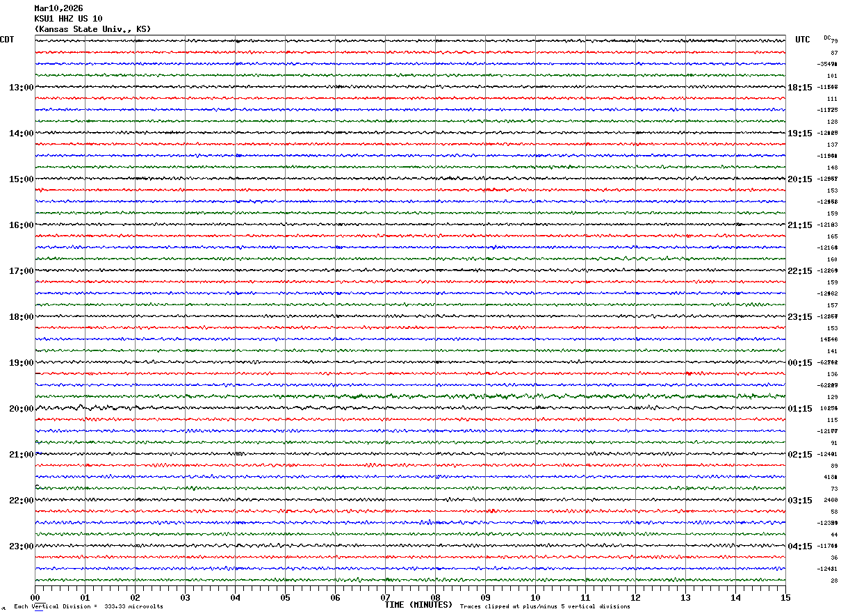Image resolution: width=841 pixels, height=616 pixels.
Task: Click the vertical division microvolts note
Action: (x=88, y=607)
